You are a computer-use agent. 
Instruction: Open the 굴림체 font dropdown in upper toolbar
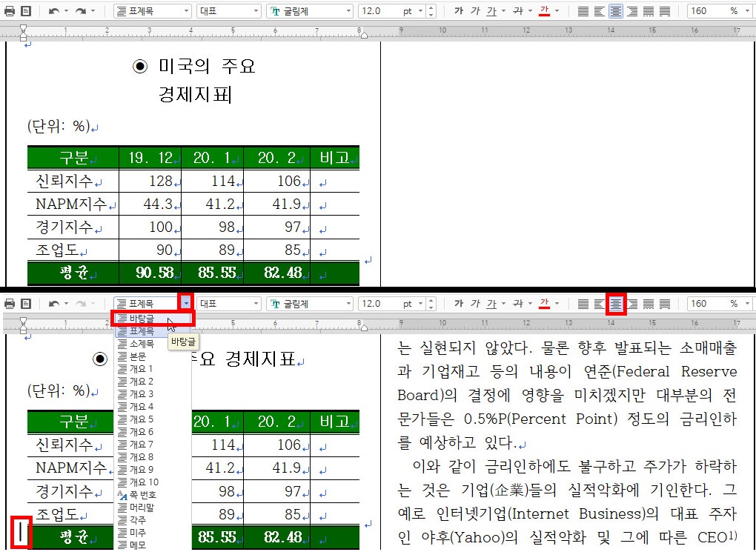pos(348,11)
